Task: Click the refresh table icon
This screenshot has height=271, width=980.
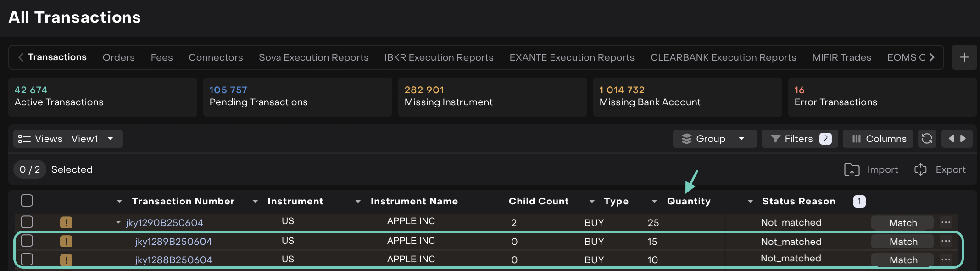Action: [x=926, y=139]
